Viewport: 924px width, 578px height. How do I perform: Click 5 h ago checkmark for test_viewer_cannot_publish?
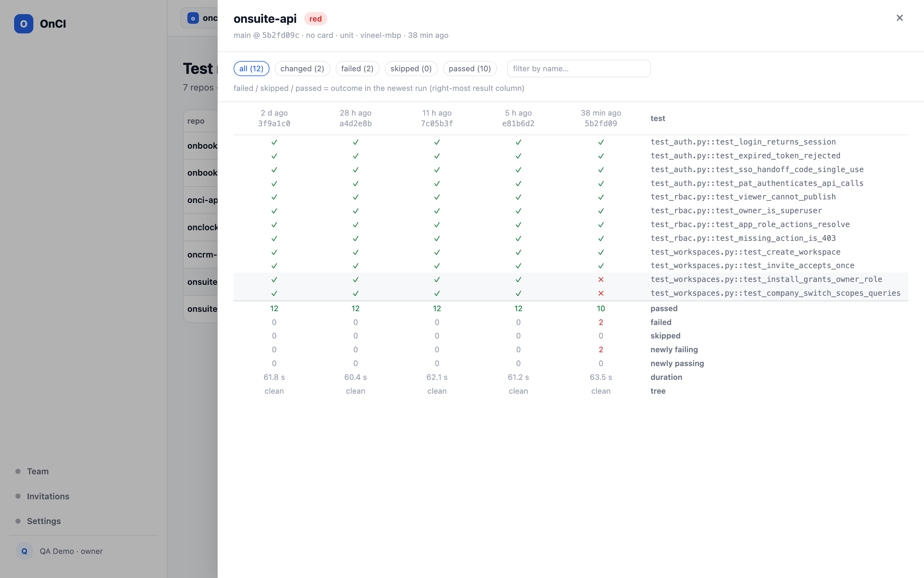click(x=518, y=197)
